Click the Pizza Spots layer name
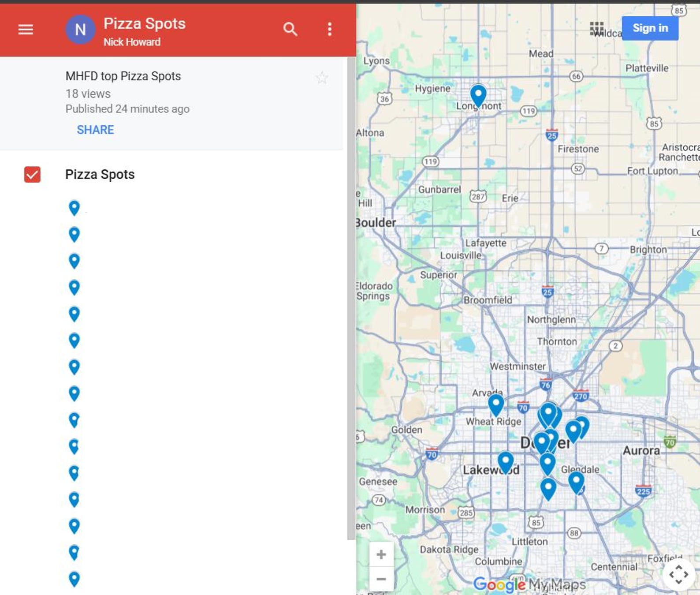 click(x=100, y=174)
